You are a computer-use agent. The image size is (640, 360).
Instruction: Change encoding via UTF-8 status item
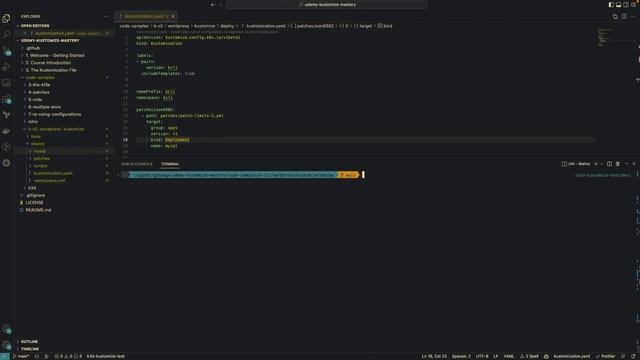pos(482,356)
